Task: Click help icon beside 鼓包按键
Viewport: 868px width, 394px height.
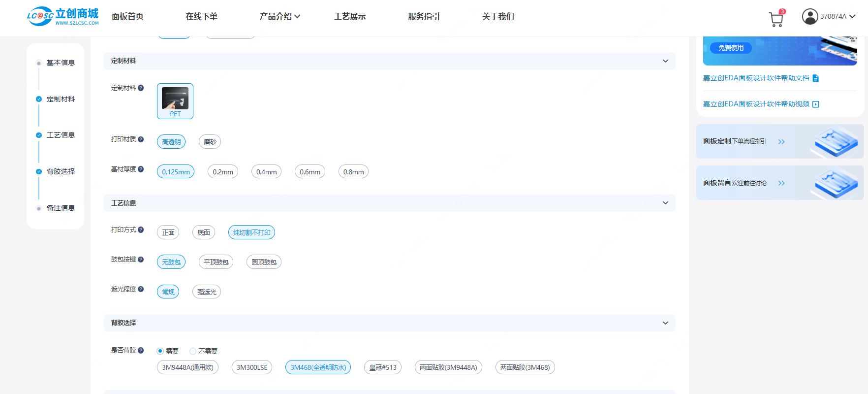Action: click(x=141, y=260)
